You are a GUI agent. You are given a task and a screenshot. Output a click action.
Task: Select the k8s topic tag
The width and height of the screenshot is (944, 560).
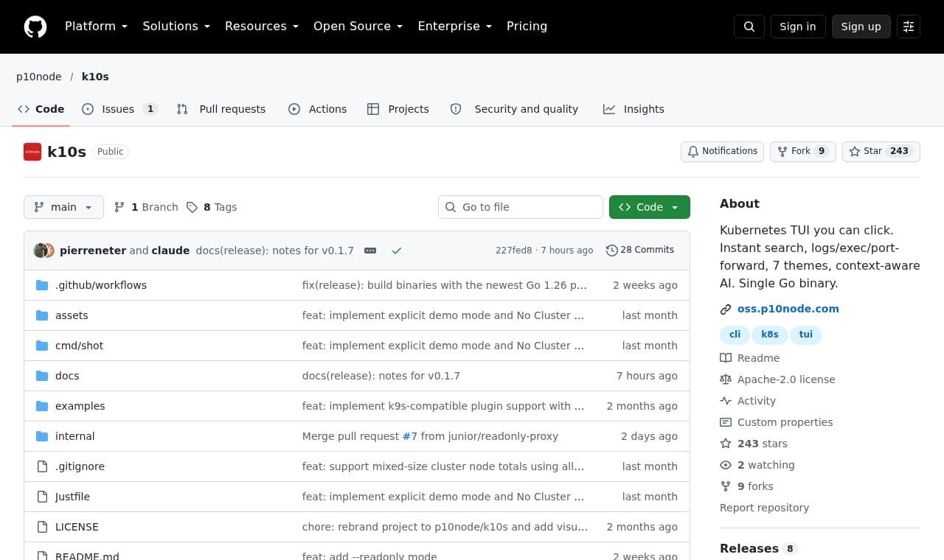pos(770,335)
